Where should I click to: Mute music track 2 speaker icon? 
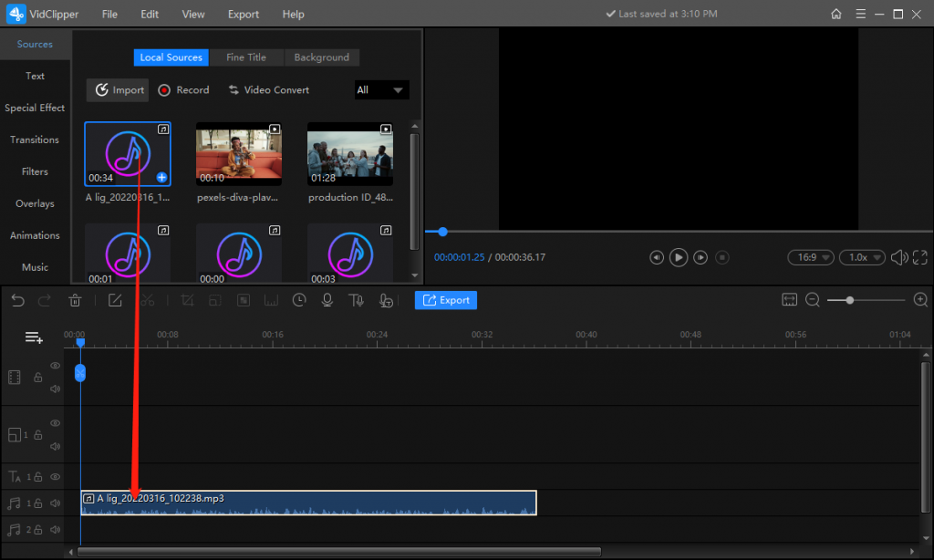click(55, 530)
